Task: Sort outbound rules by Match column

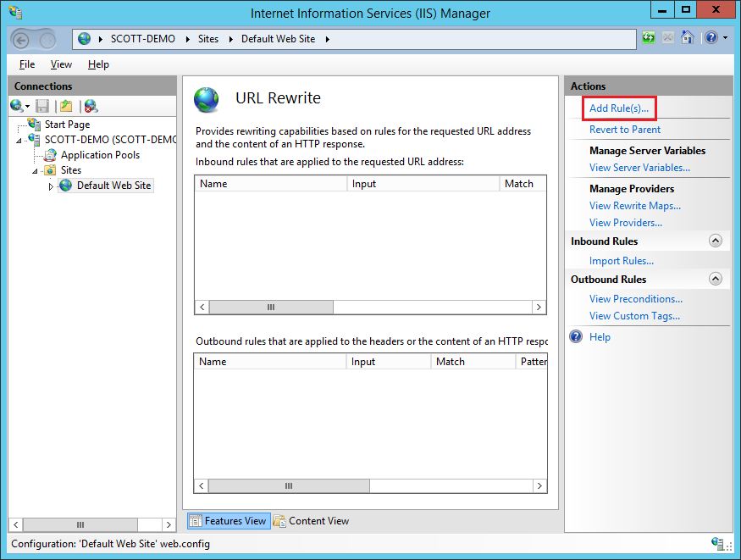Action: coord(473,362)
